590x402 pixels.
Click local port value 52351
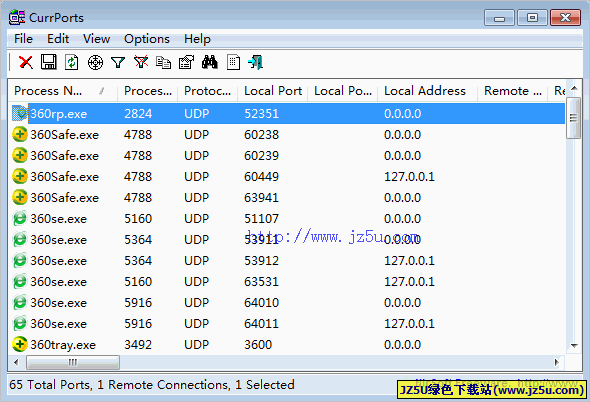pyautogui.click(x=262, y=114)
